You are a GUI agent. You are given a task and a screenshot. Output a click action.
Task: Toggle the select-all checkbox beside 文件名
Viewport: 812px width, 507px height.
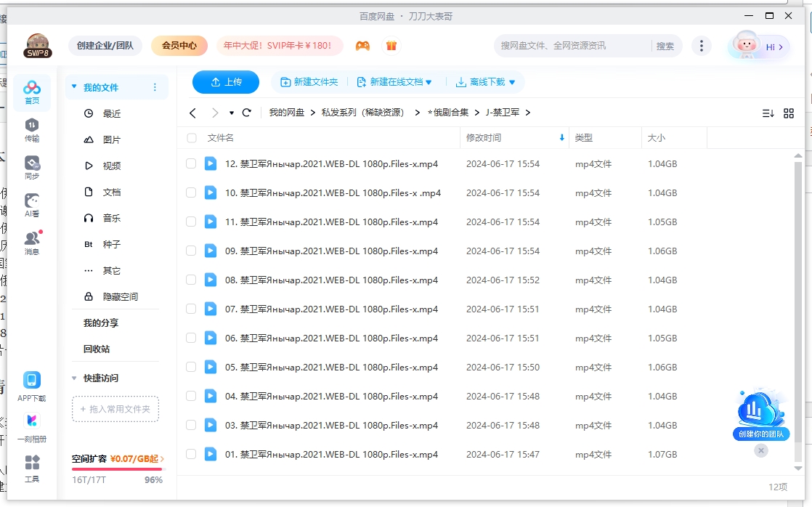(x=192, y=138)
